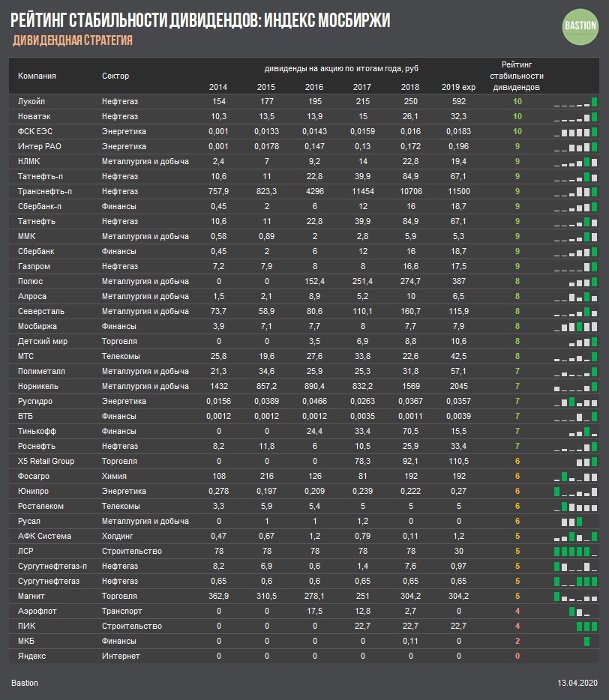Click the Полиметалл company name

[x=41, y=372]
